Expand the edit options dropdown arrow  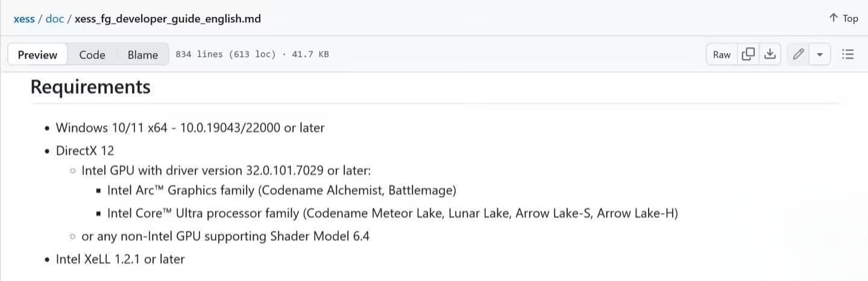(x=820, y=54)
